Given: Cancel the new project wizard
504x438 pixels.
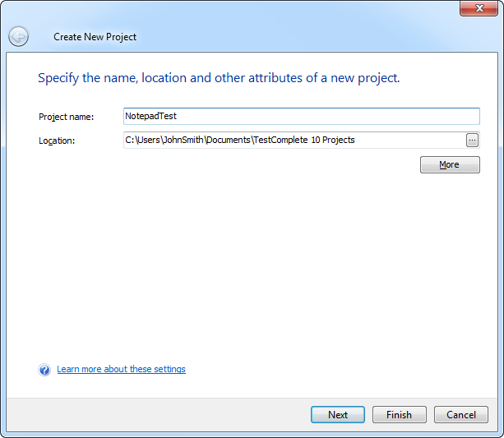Looking at the screenshot, I should (x=461, y=414).
